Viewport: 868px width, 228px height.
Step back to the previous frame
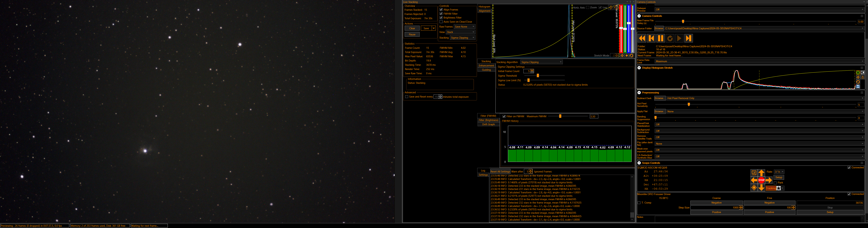click(x=651, y=38)
